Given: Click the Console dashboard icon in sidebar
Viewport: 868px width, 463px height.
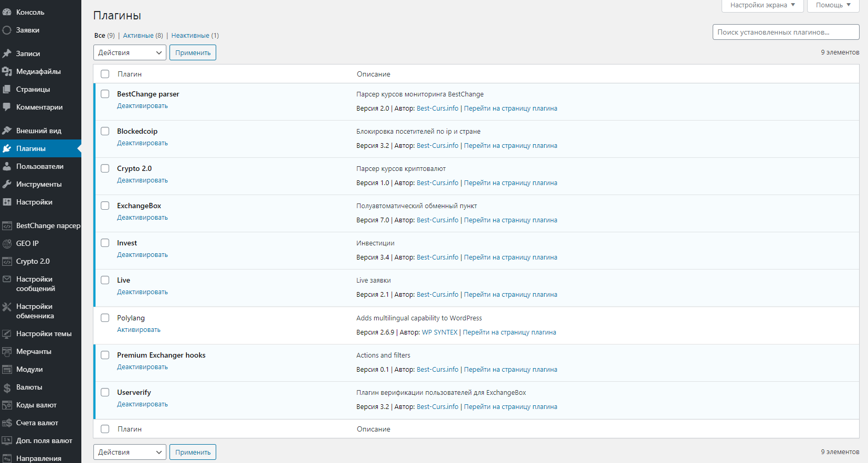Looking at the screenshot, I should pyautogui.click(x=7, y=12).
